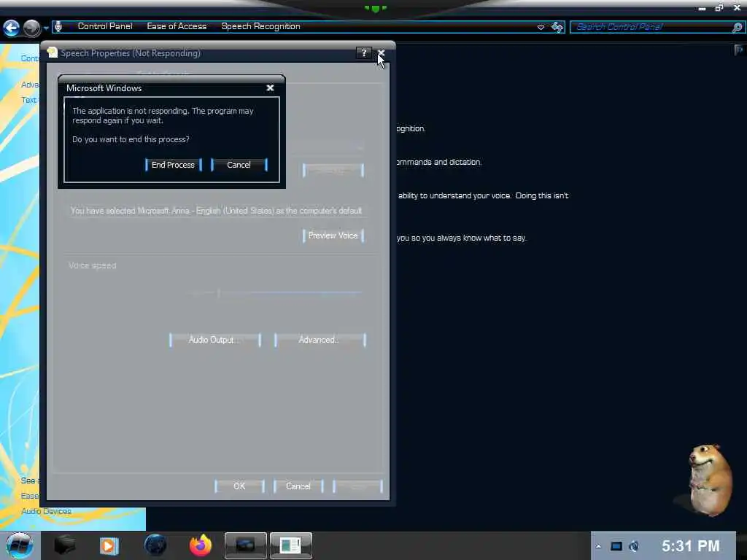
Task: Open the recent pages dropdown beside the forward arrow
Action: point(46,28)
